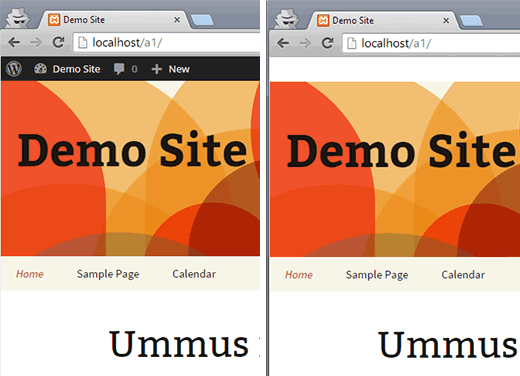Open the + New content menu
This screenshot has width=520, height=376.
170,69
